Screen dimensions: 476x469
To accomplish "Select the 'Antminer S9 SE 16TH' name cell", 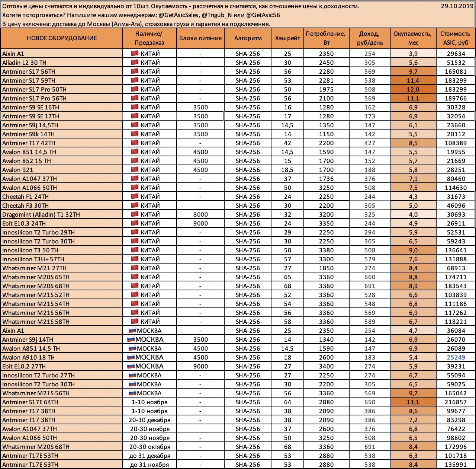I will click(62, 107).
